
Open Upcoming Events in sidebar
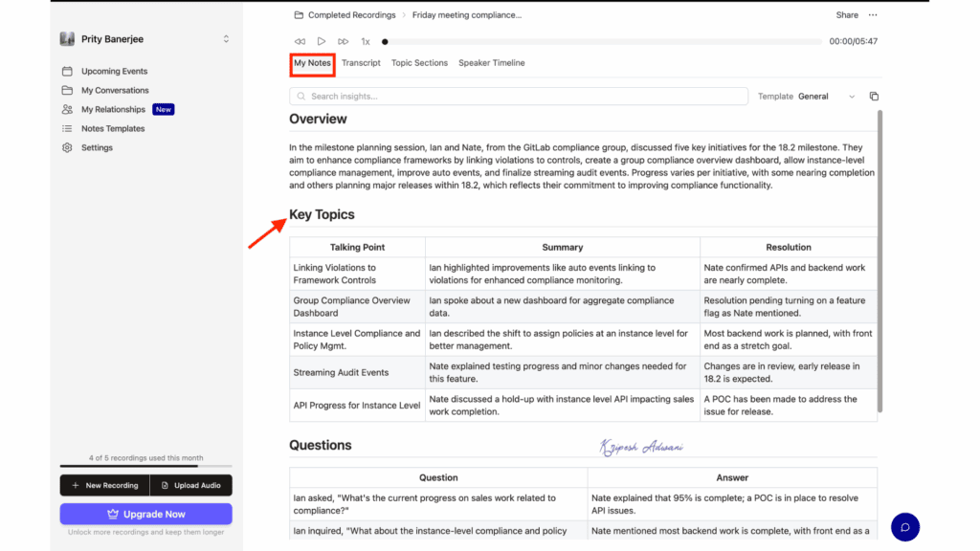point(114,71)
